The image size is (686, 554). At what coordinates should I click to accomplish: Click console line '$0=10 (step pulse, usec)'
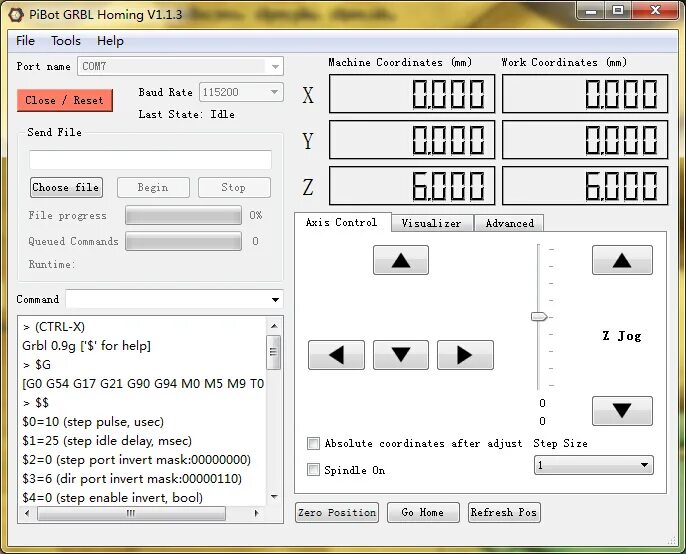[x=93, y=422]
